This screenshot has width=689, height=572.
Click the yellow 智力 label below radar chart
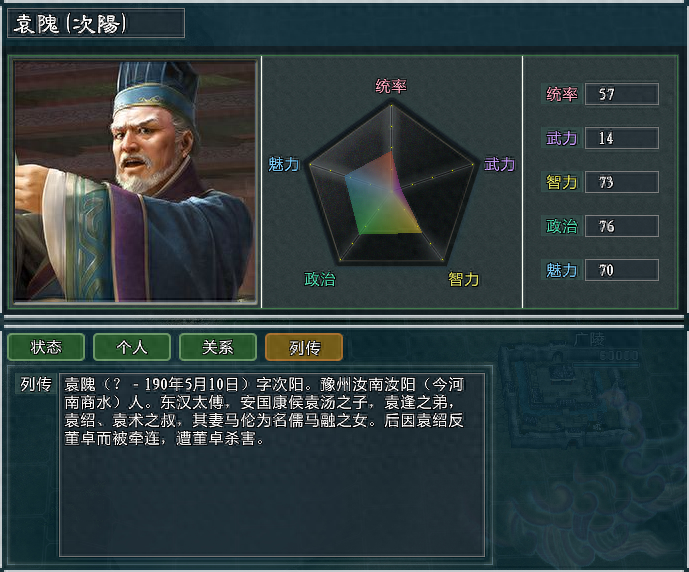[x=463, y=279]
